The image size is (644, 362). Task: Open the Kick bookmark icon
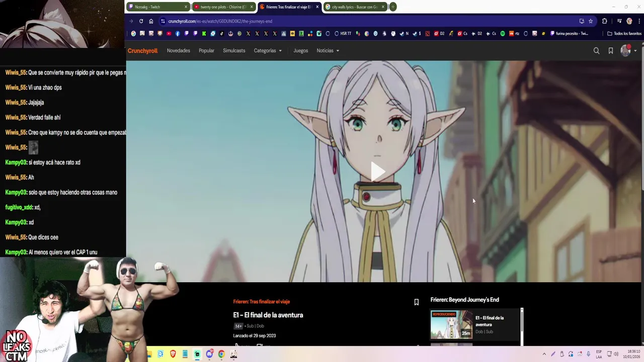coord(204,34)
